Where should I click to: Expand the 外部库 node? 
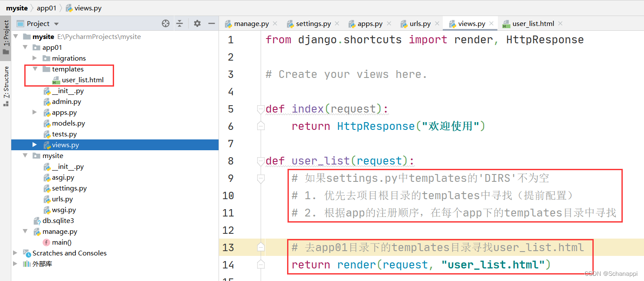[16, 264]
